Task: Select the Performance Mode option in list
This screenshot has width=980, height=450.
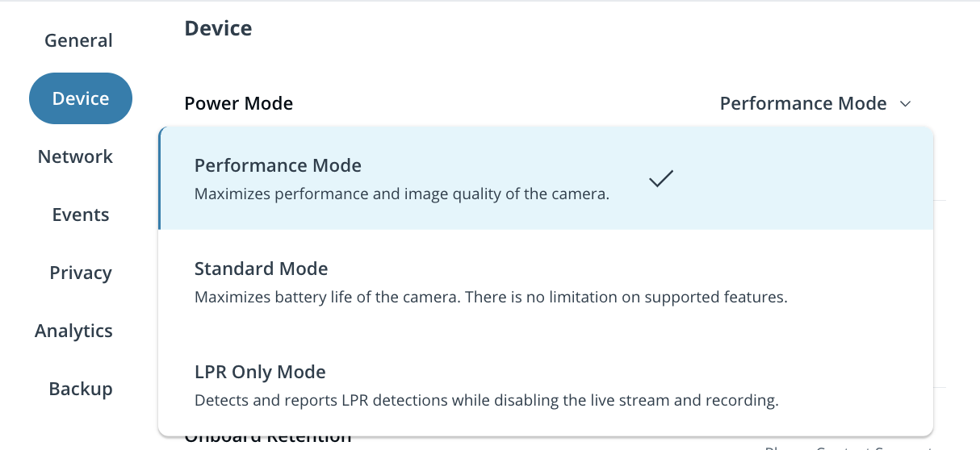Action: pos(278,166)
